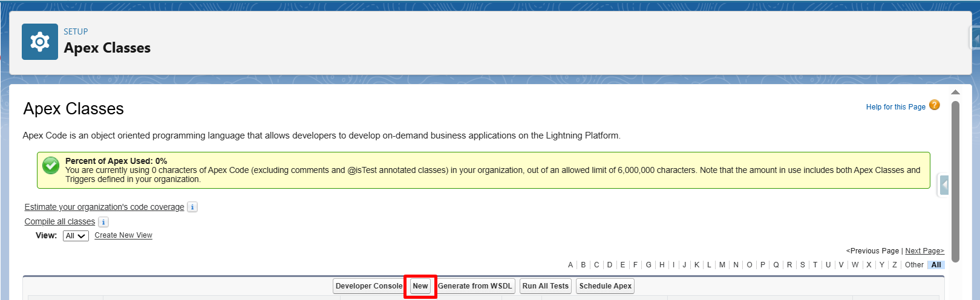Click the Setup gear icon
980x300 pixels.
click(x=40, y=42)
